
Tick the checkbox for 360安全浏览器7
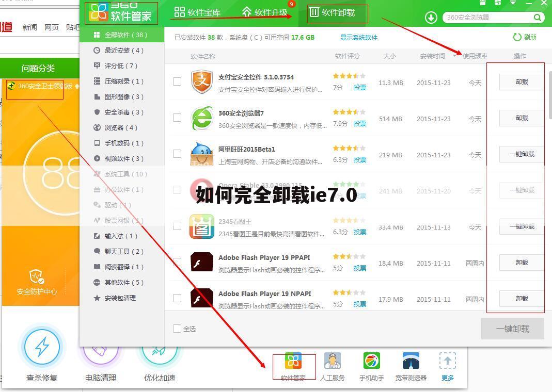click(x=177, y=118)
